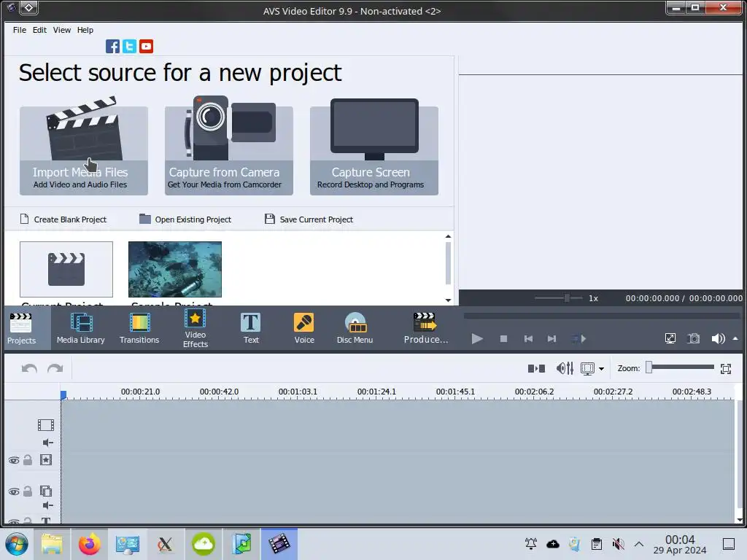Screen dimensions: 747x560
Task: Open the Transitions panel
Action: 139,329
